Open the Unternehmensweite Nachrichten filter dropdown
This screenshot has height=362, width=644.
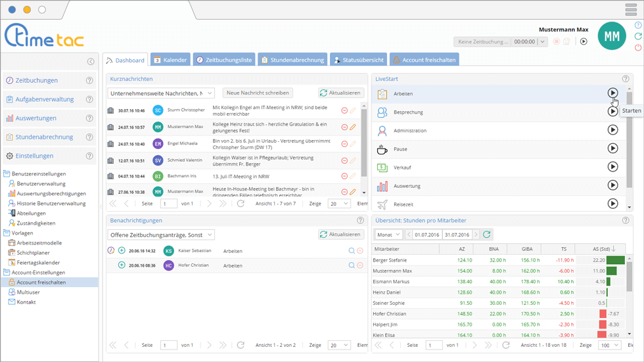(160, 93)
